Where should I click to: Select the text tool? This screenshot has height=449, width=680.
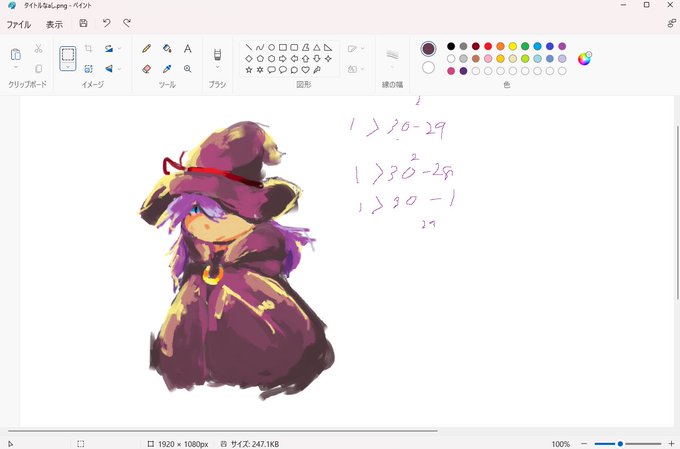click(x=187, y=49)
